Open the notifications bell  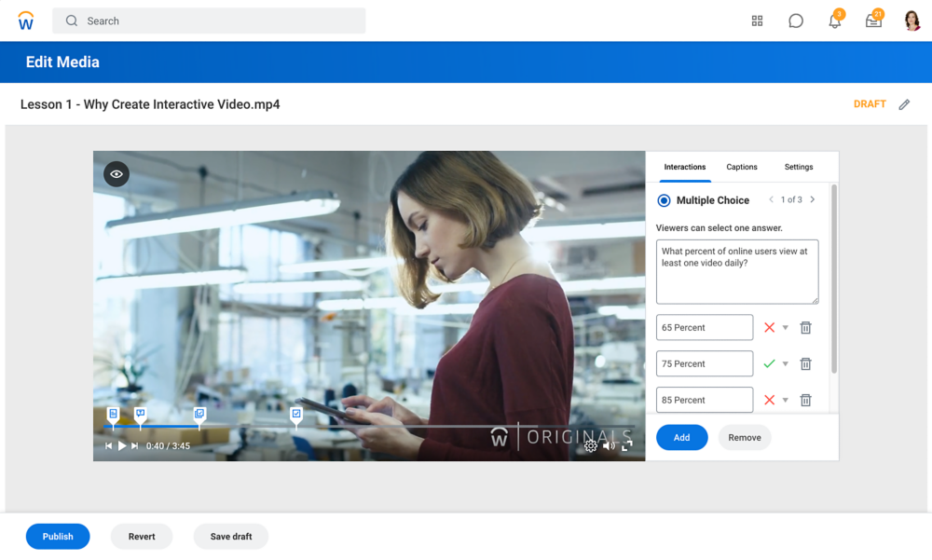tap(834, 20)
